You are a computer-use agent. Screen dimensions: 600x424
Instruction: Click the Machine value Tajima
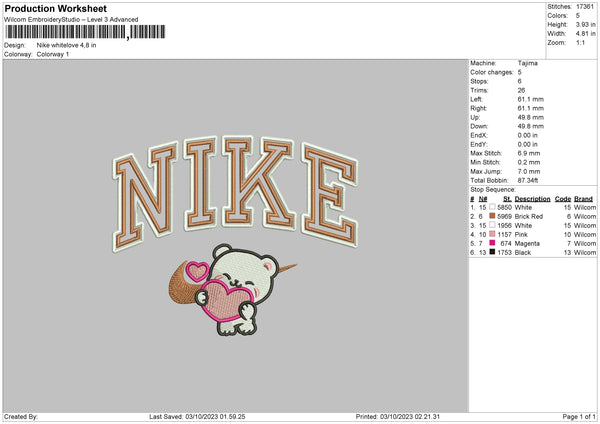tap(528, 63)
